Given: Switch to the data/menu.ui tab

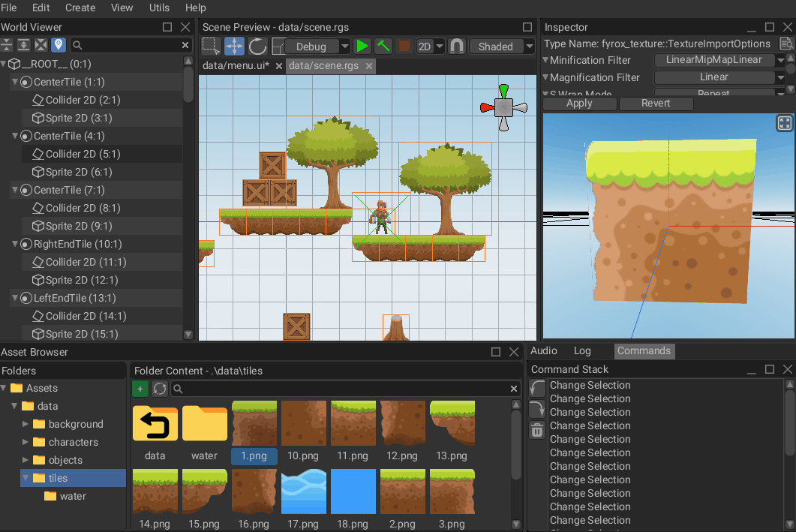Looking at the screenshot, I should [x=236, y=66].
